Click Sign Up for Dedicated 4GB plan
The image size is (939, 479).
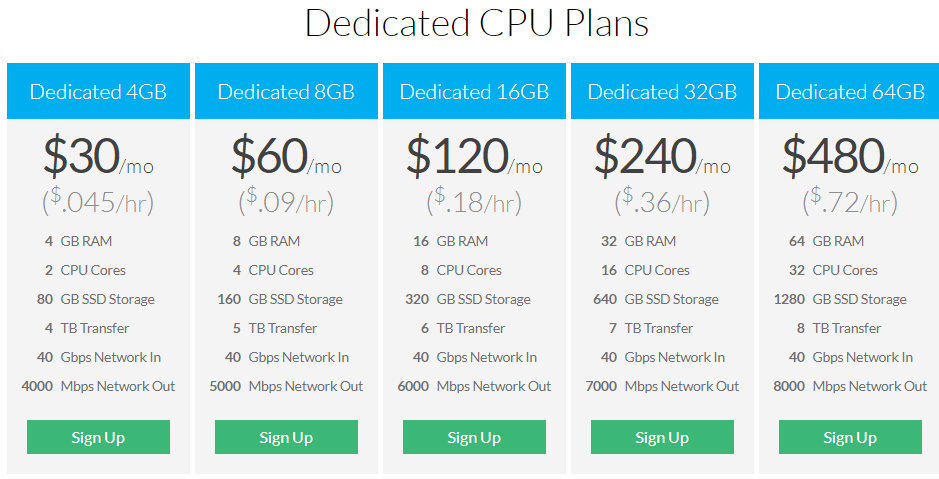point(98,437)
